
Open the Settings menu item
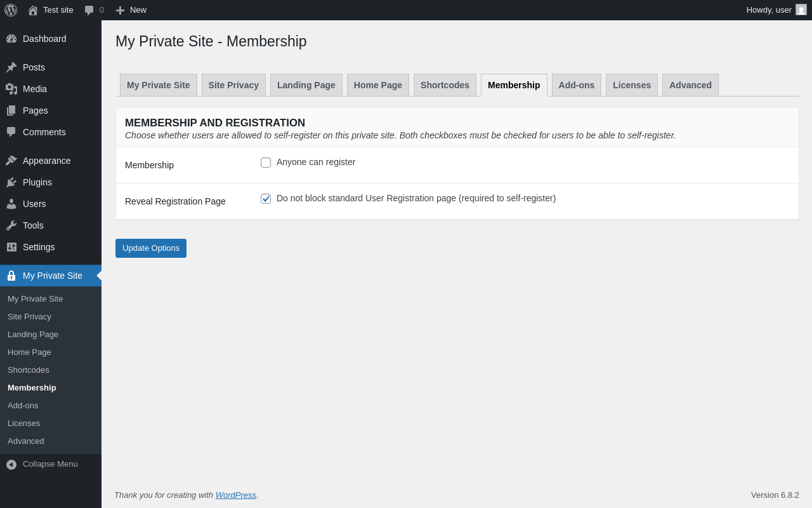pos(51,247)
